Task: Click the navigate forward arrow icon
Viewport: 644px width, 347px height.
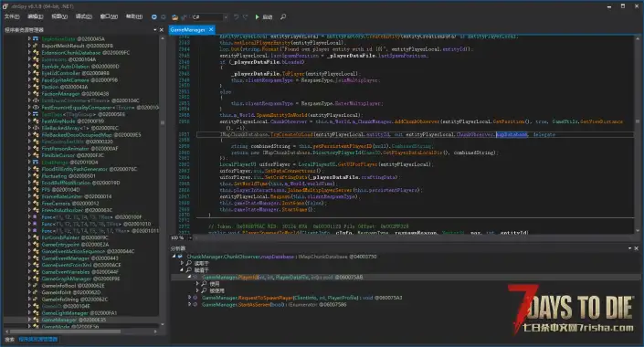Action: tap(163, 16)
